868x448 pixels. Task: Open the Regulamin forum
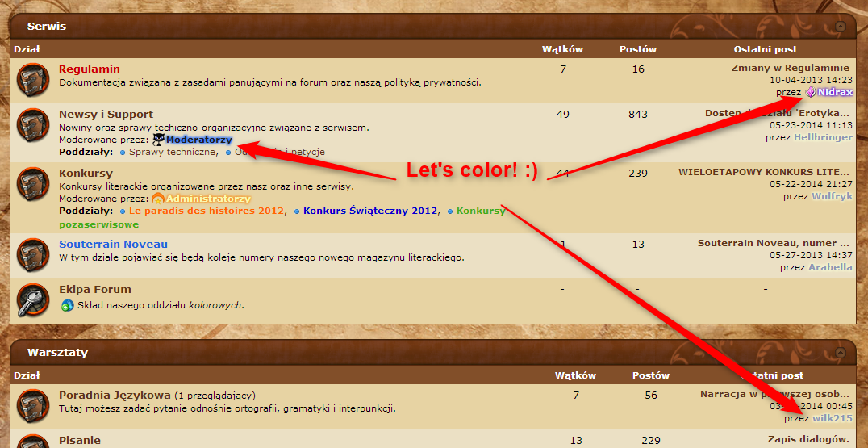tap(89, 69)
